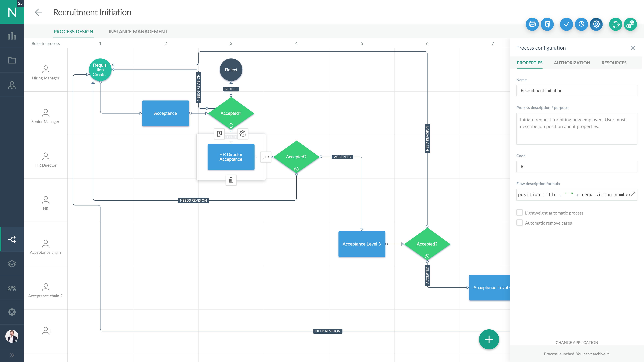Viewport: 644px width, 362px height.
Task: Click the Change Application button
Action: (577, 342)
